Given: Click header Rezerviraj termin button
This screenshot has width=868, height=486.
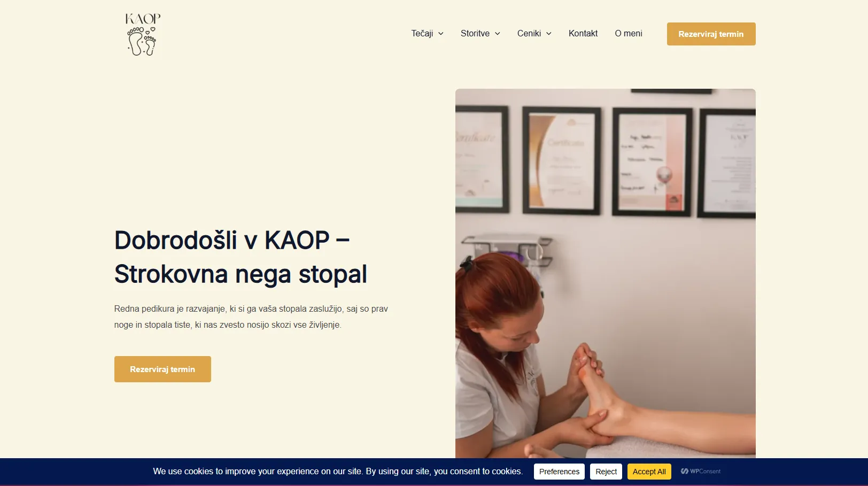Looking at the screenshot, I should 711,34.
